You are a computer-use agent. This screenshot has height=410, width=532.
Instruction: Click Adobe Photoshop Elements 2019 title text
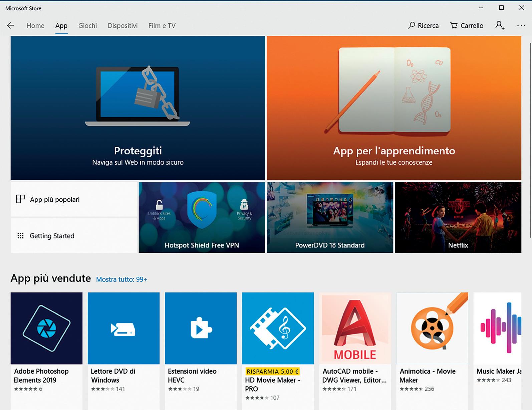tap(41, 376)
